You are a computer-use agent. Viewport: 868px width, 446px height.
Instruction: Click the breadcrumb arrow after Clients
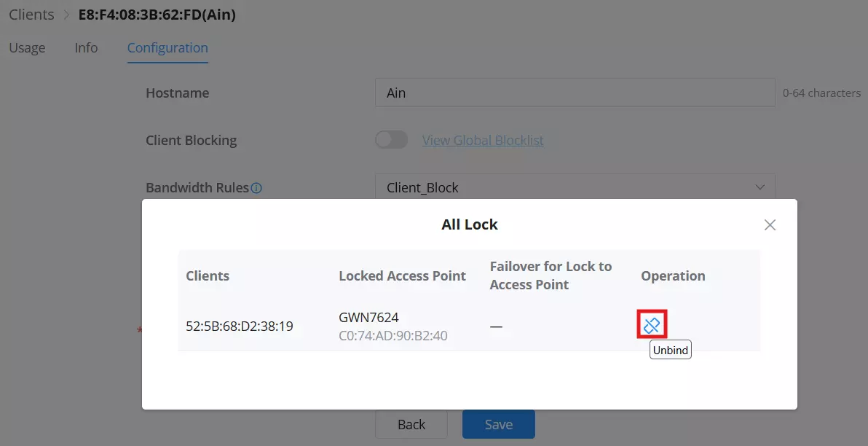click(x=66, y=15)
